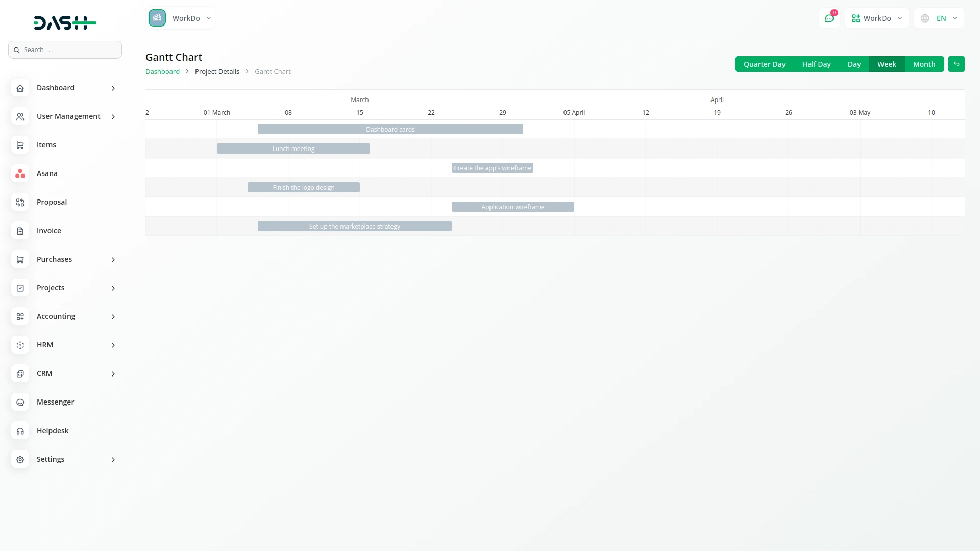Open the EN language dropdown
The image size is (980, 551).
point(938,18)
